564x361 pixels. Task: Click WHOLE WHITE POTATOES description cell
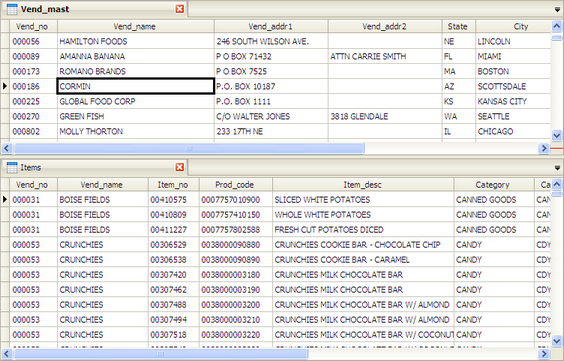[x=363, y=215]
